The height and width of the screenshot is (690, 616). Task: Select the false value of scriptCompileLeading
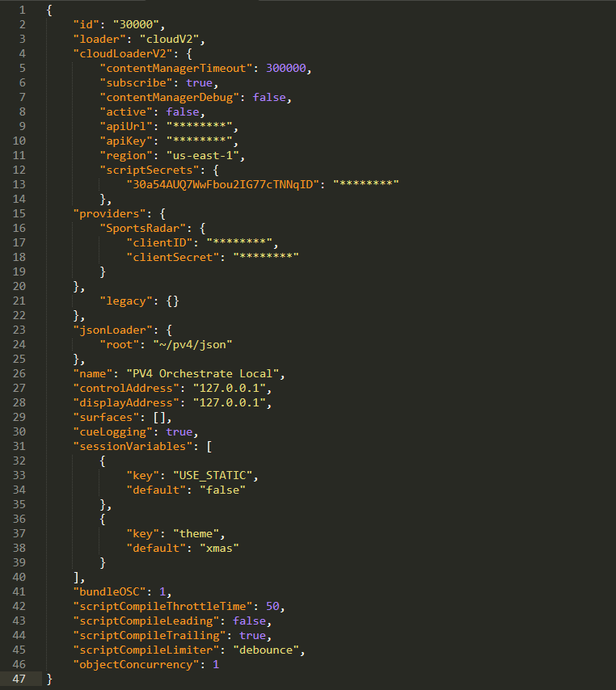(x=249, y=621)
